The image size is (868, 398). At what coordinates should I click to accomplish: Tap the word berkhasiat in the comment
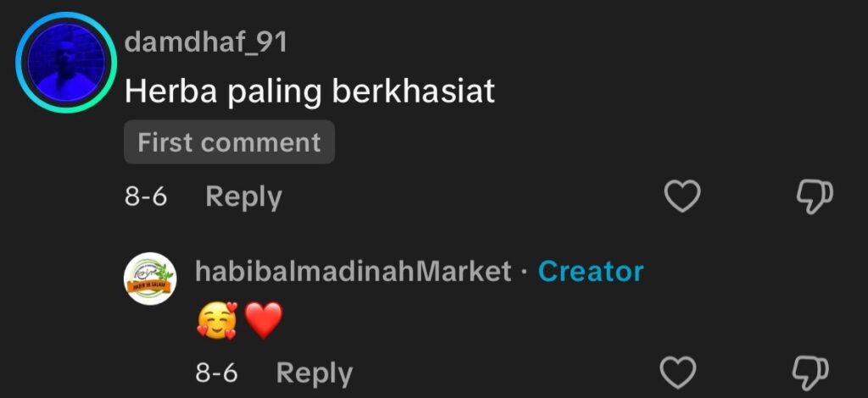coord(413,90)
